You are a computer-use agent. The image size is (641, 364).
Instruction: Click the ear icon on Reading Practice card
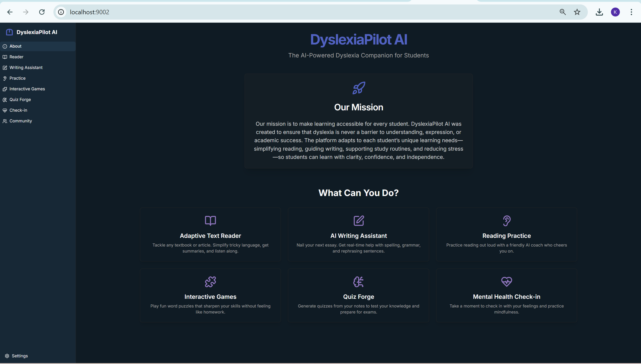point(507,220)
